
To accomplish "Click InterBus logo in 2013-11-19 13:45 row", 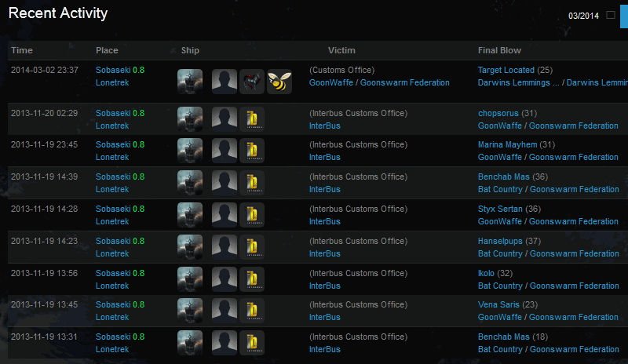I will point(252,311).
